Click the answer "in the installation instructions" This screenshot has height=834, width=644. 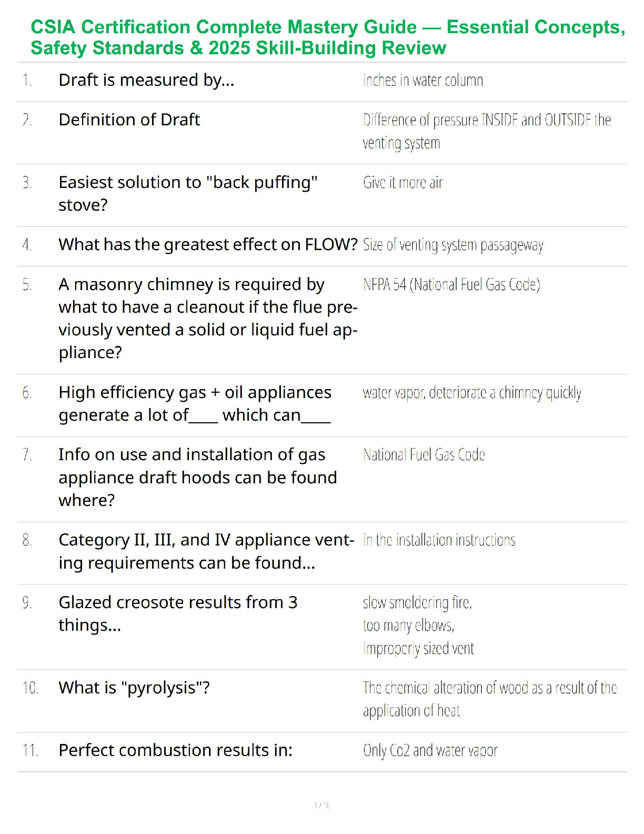pos(439,540)
